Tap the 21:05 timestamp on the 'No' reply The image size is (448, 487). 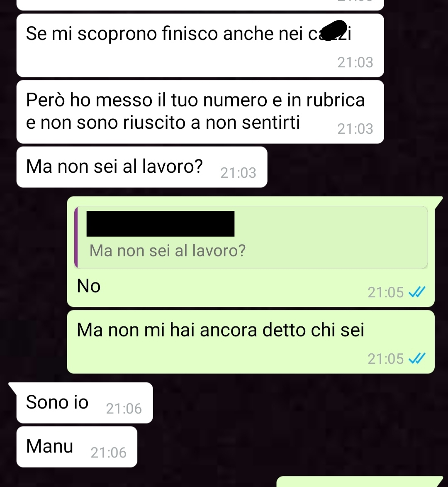(386, 292)
